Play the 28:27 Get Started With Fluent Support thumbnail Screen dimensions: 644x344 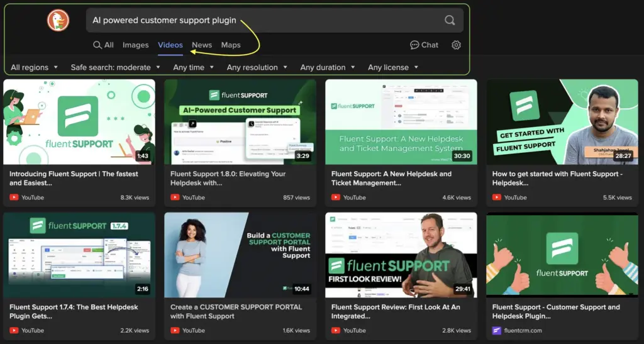[x=562, y=122]
